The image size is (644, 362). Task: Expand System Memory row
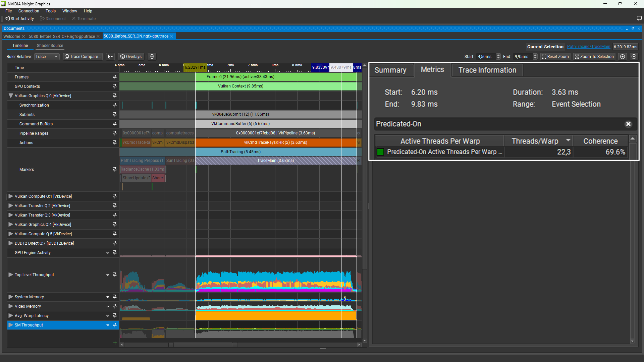click(11, 297)
